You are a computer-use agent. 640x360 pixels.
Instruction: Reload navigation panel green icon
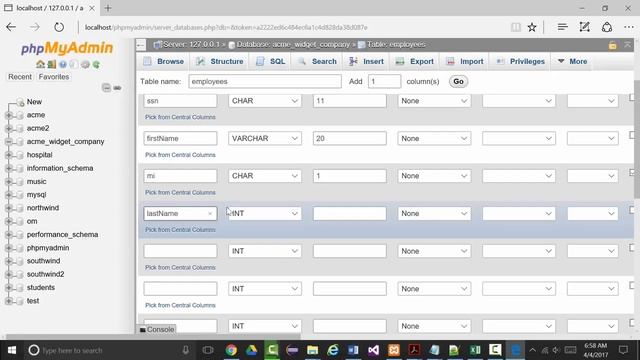click(96, 64)
